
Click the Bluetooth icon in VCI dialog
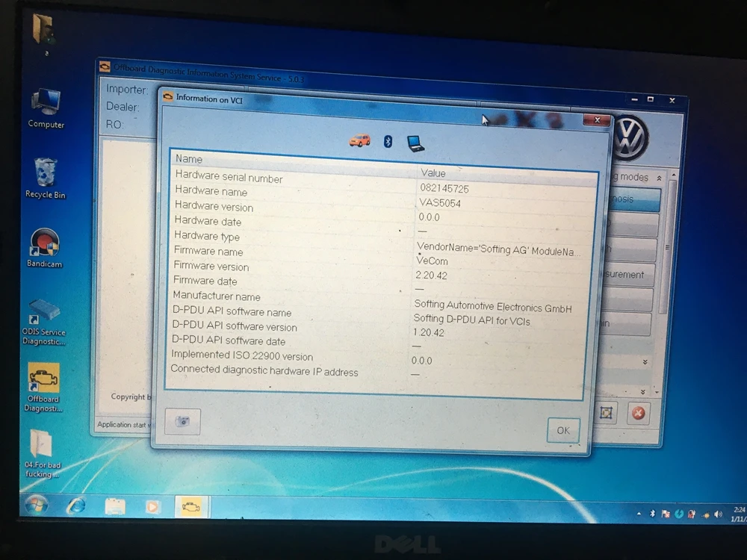(388, 141)
